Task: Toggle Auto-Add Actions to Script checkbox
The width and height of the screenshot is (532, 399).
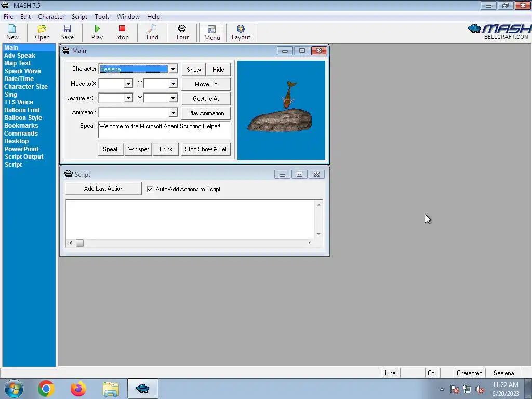Action: click(150, 189)
